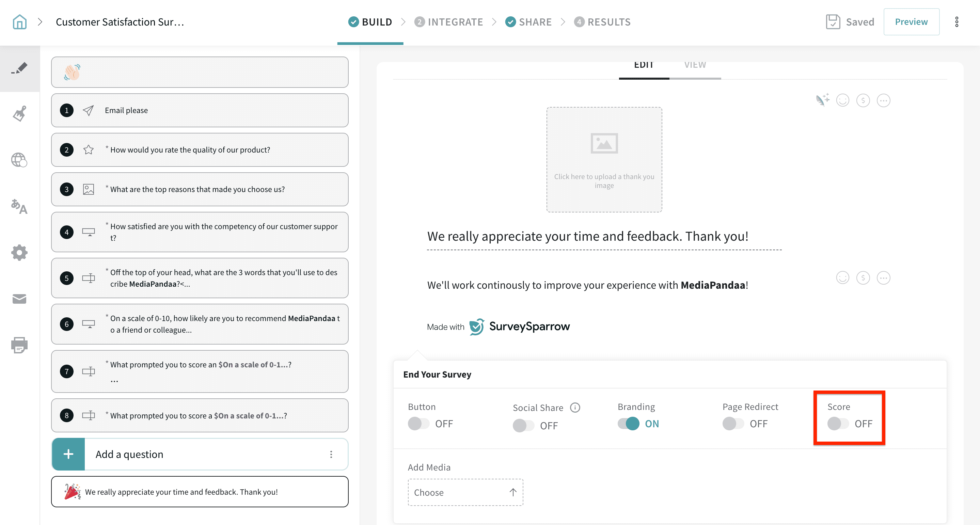Enable the Score toggle
This screenshot has width=980, height=525.
pyautogui.click(x=838, y=424)
